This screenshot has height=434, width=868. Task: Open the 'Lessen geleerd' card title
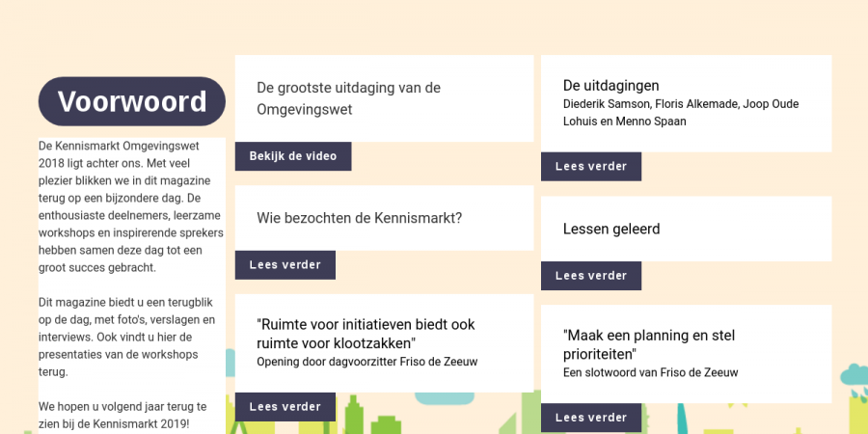(611, 230)
